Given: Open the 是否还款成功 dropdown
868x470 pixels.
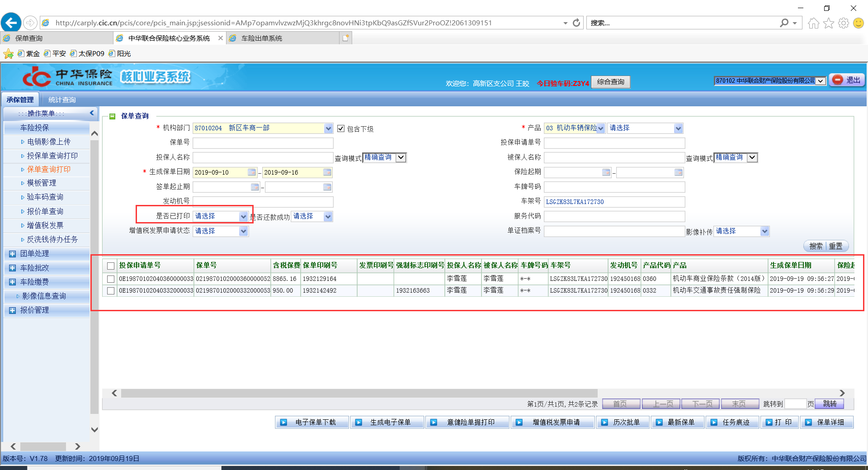Looking at the screenshot, I should click(328, 217).
